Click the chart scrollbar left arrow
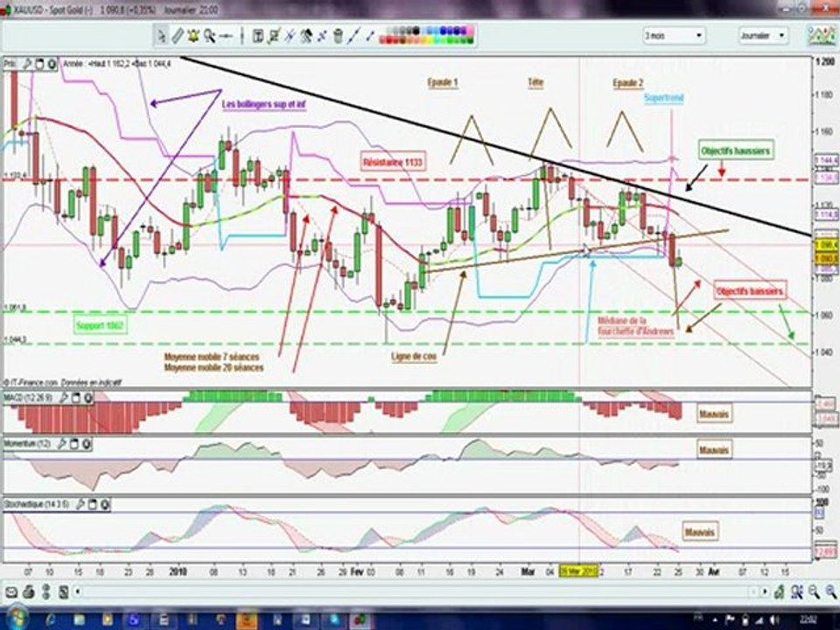This screenshot has height=630, width=840. coord(78,591)
